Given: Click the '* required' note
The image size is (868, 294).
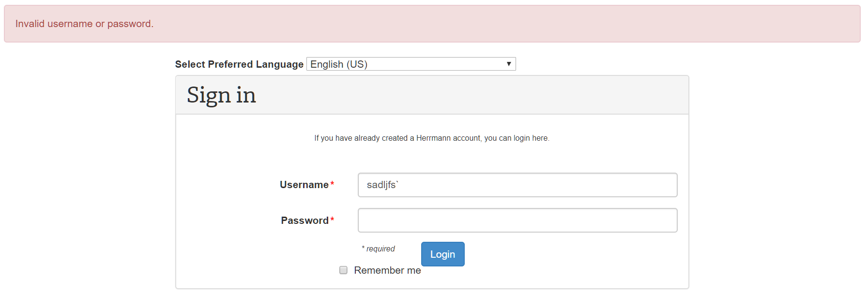Looking at the screenshot, I should [379, 249].
